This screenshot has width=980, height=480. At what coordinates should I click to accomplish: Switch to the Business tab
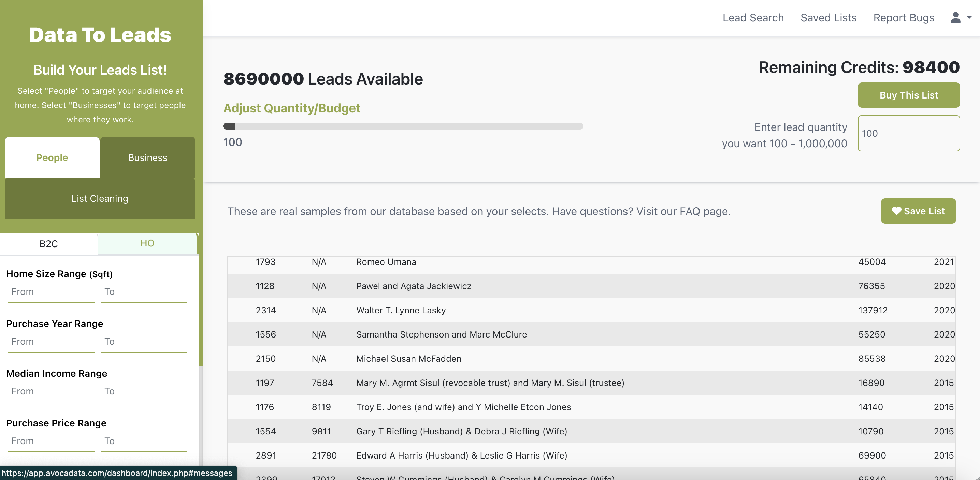pos(148,157)
